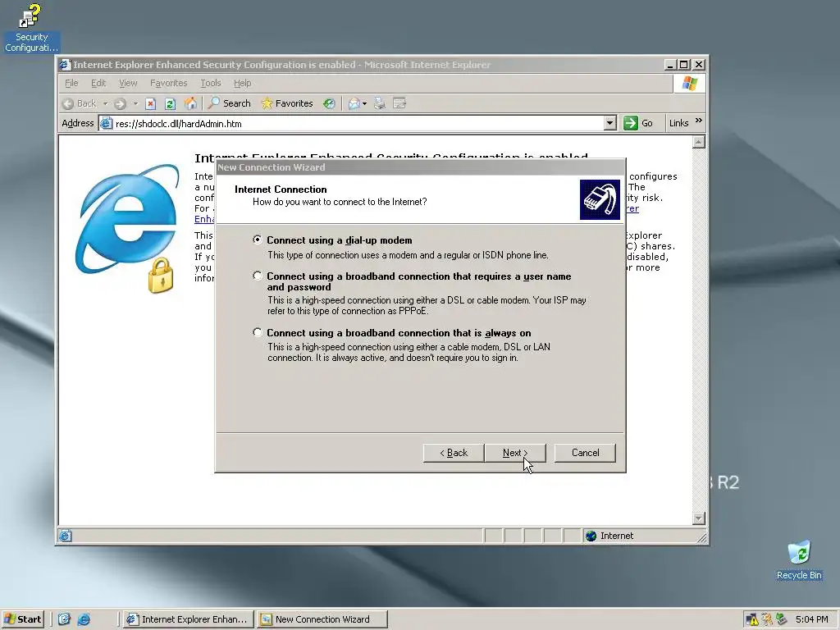Image resolution: width=840 pixels, height=630 pixels.
Task: Click the IE title bar system icon
Action: point(66,65)
